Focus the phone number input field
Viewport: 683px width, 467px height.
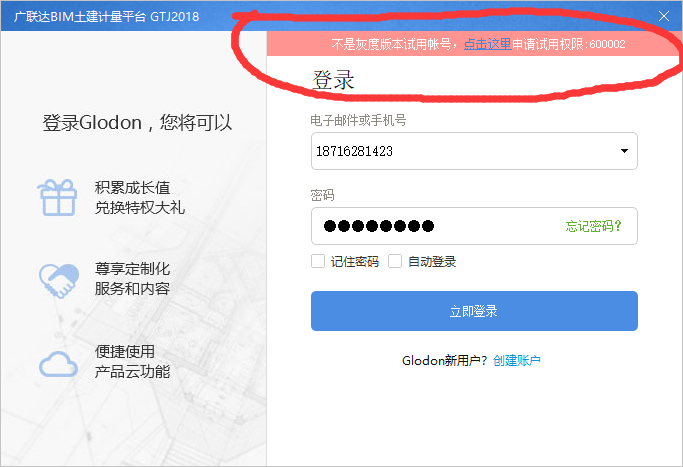474,151
